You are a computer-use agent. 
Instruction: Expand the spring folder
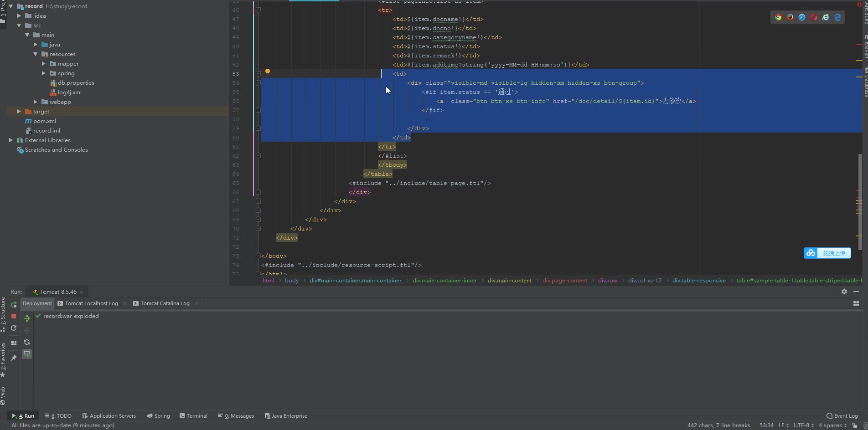44,73
